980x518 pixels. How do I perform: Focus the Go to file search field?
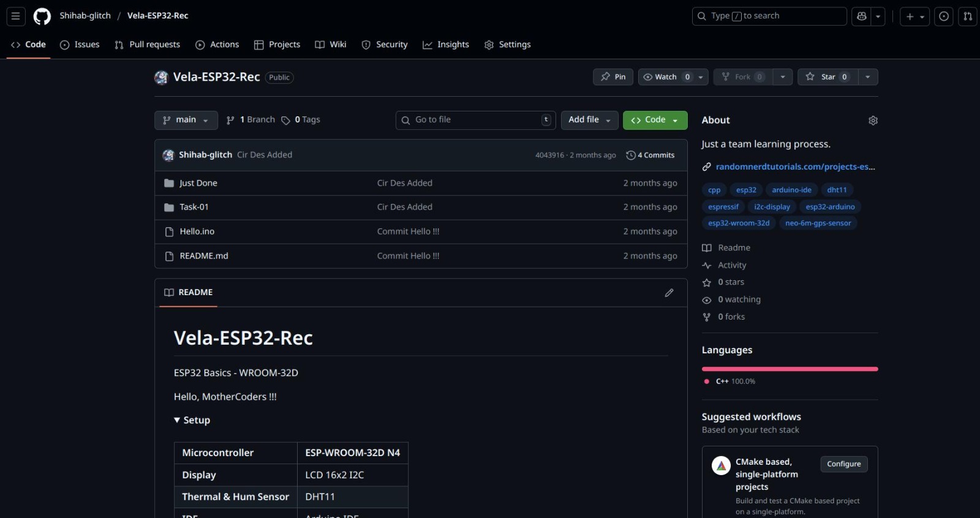476,120
